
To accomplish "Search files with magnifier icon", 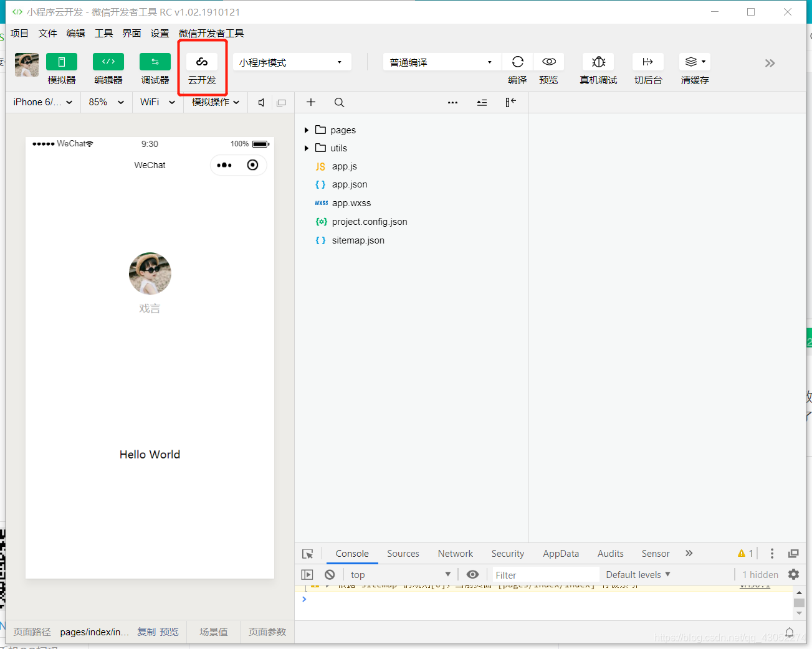I will pyautogui.click(x=339, y=103).
